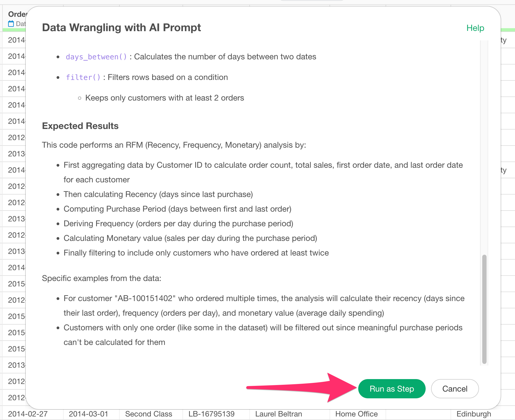The width and height of the screenshot is (515, 420).
Task: Cancel the AI Prompt dialog
Action: pos(455,389)
